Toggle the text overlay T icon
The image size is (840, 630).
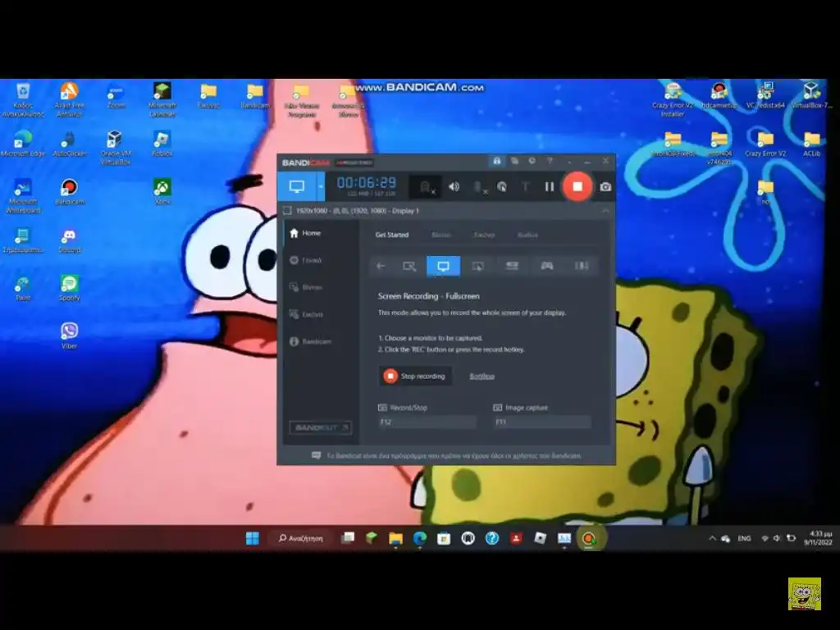[x=525, y=186]
